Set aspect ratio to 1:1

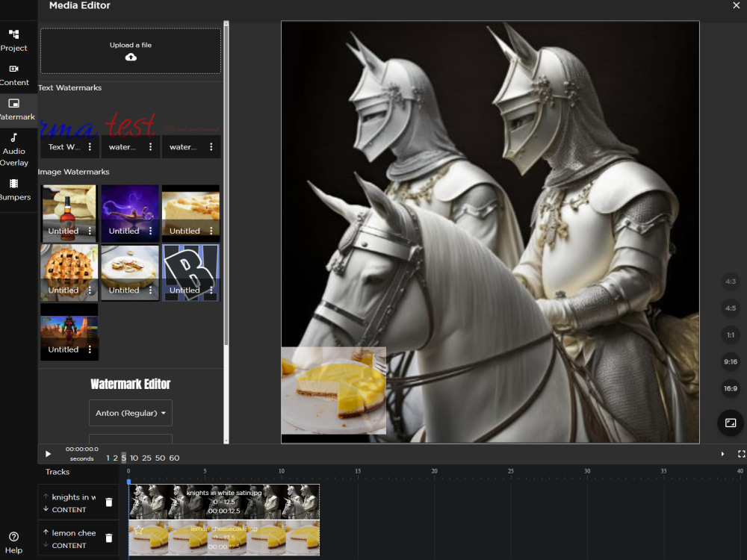(x=731, y=335)
